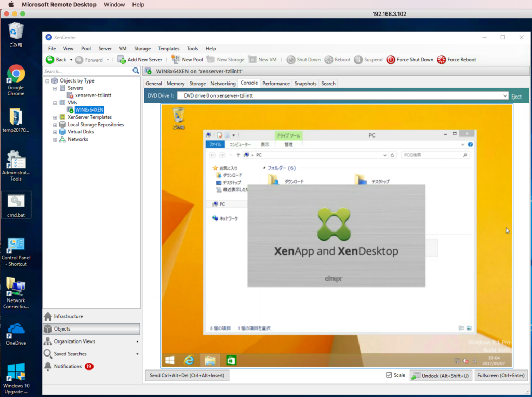
Task: Open the Window menu in macOS menu bar
Action: [114, 4]
